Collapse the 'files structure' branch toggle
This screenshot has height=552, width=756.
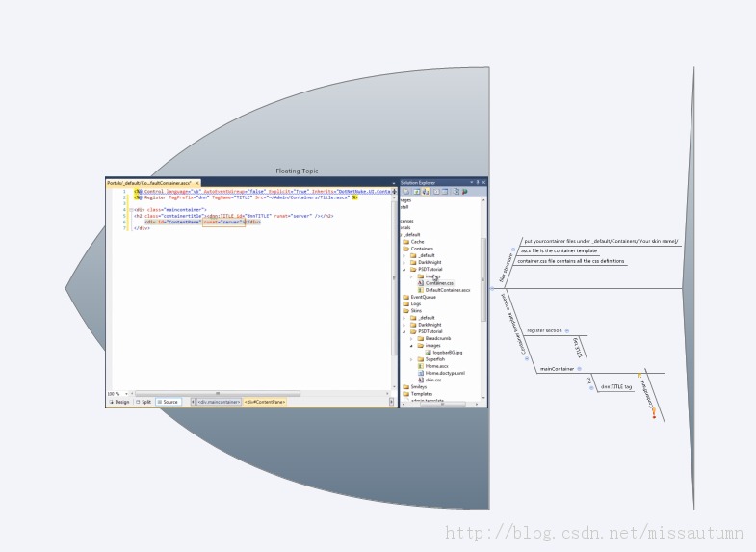[513, 250]
